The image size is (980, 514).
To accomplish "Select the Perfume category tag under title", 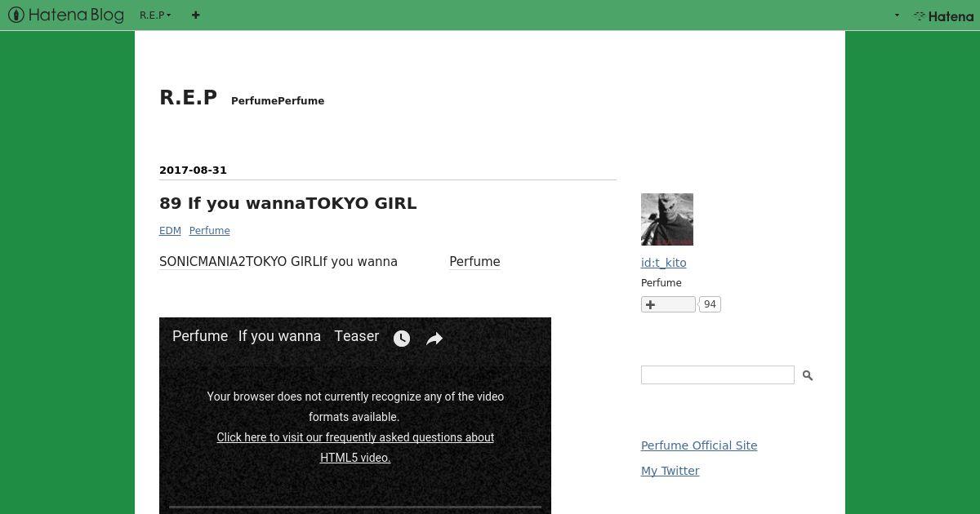I will pos(209,231).
